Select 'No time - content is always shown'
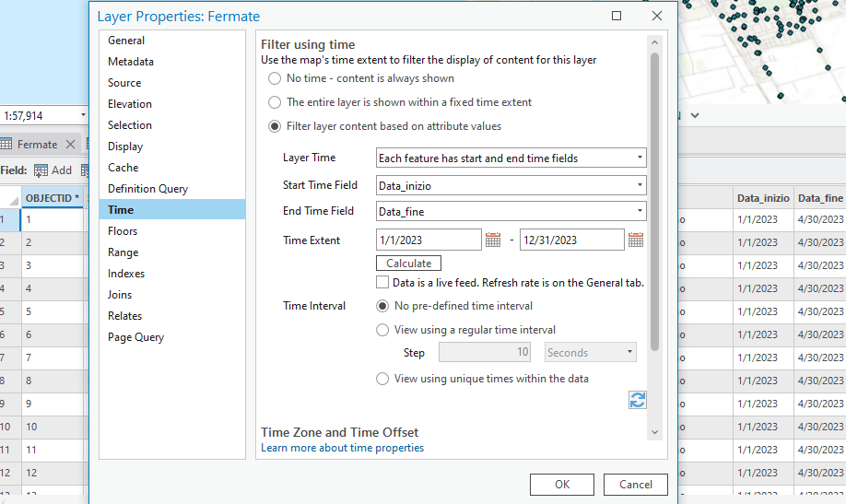 pos(275,79)
